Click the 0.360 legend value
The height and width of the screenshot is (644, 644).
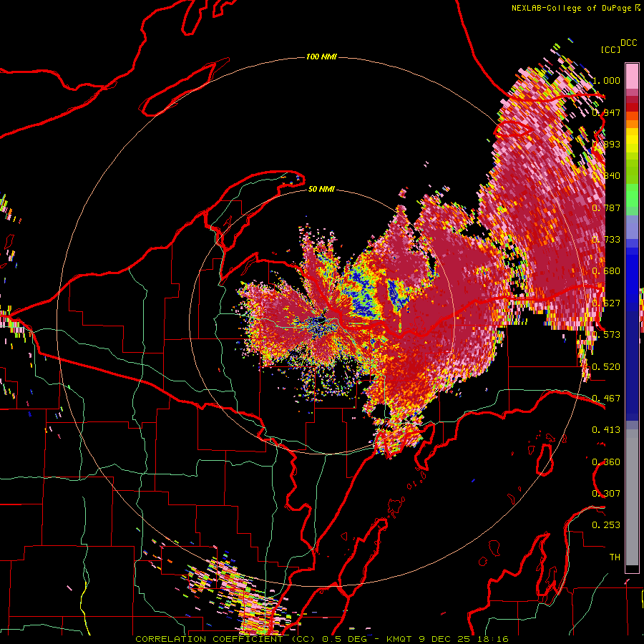[x=606, y=462]
